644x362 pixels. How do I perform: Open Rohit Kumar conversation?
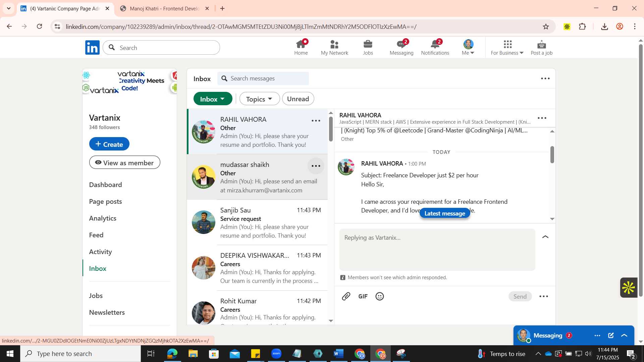point(257,308)
